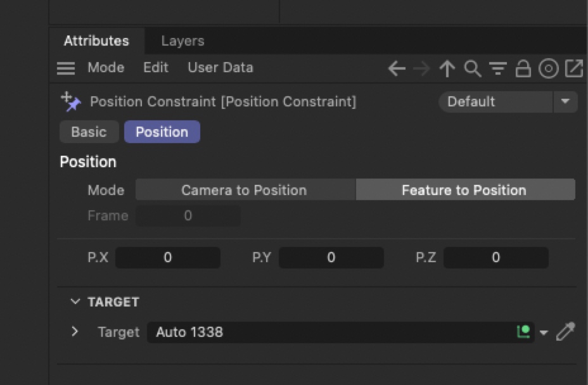The width and height of the screenshot is (588, 385).
Task: Click the hamburger menu icon in Attributes
Action: tap(66, 68)
